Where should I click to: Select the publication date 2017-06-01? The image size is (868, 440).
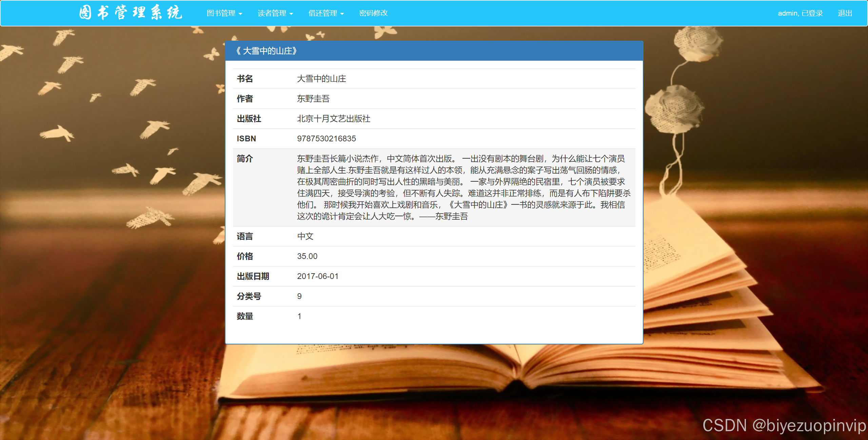318,276
